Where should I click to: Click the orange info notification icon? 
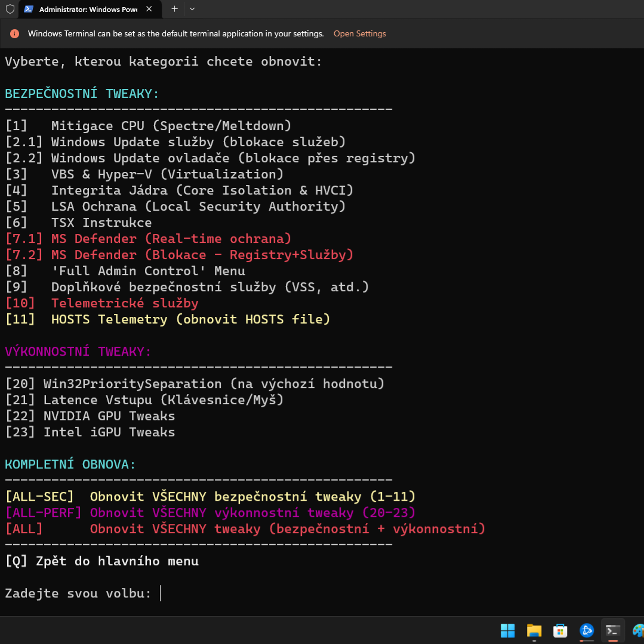[15, 34]
